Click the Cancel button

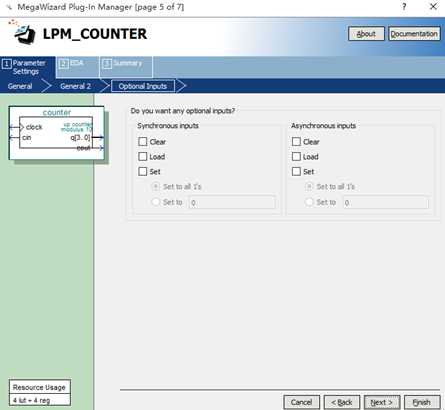(x=301, y=402)
